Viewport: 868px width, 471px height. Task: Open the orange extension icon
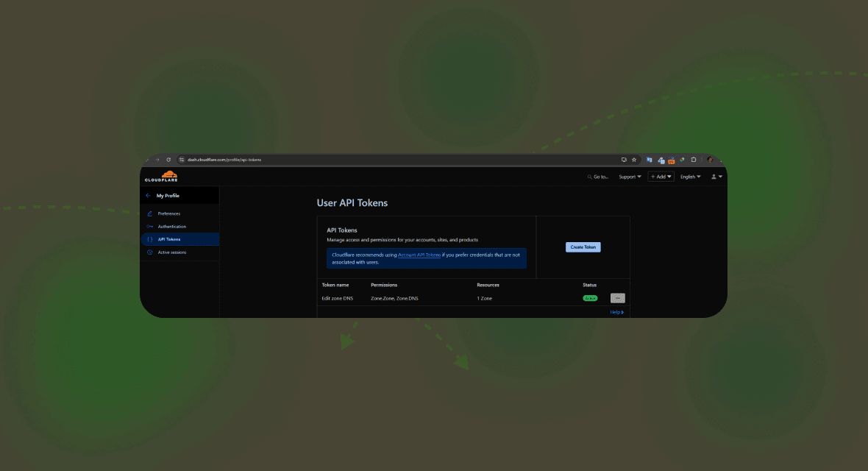[671, 160]
